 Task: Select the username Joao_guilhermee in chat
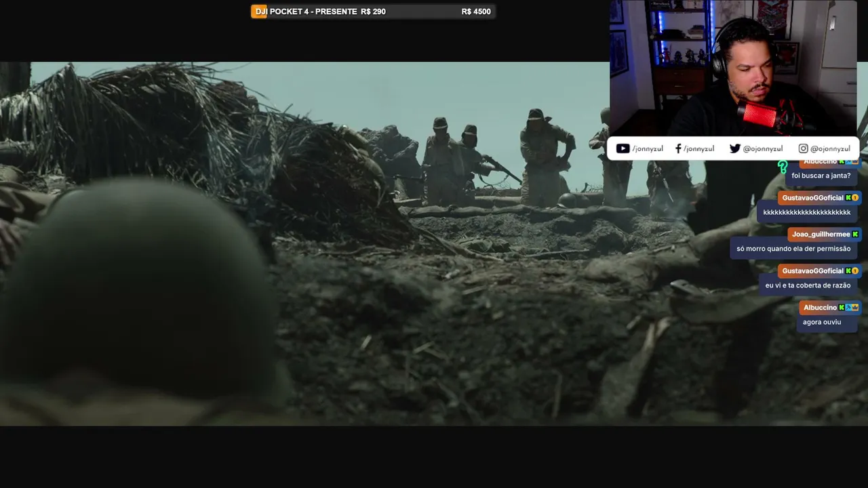point(821,235)
